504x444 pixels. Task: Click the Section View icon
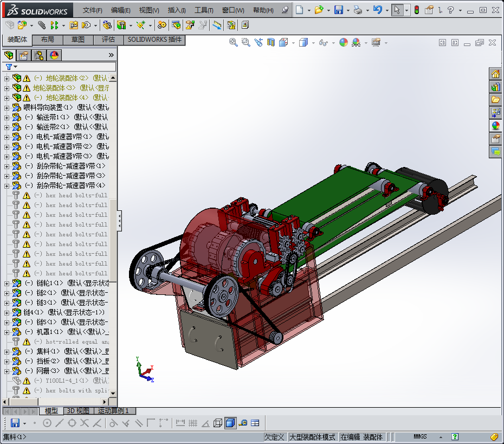271,42
